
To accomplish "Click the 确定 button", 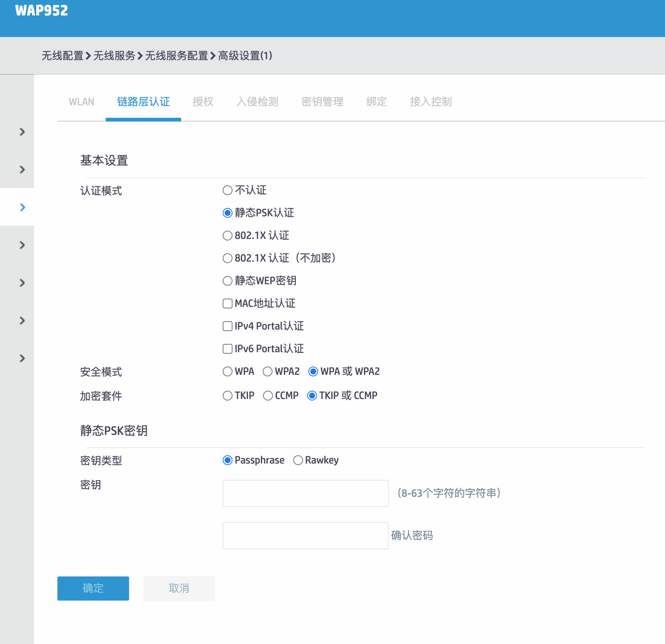I will 93,589.
